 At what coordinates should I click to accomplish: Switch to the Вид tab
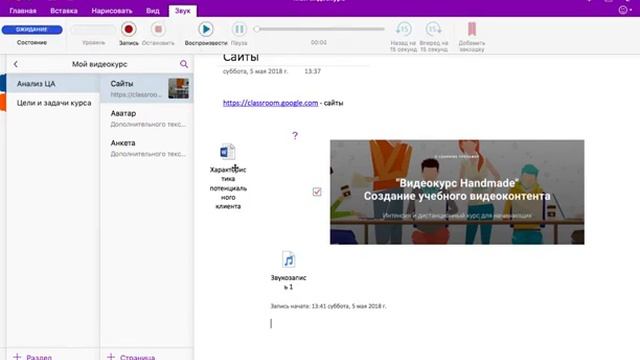click(x=153, y=11)
